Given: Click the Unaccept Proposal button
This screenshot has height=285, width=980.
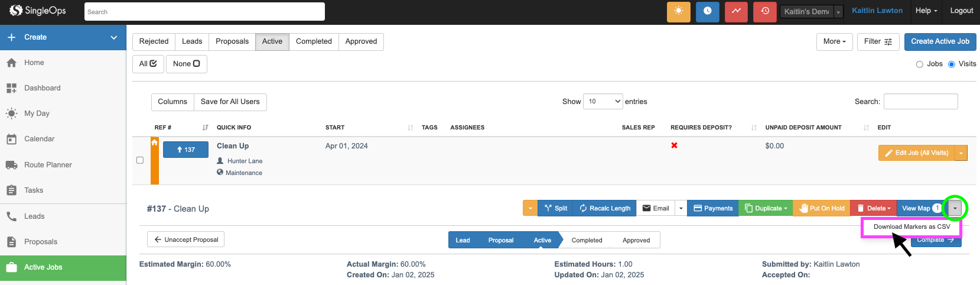Looking at the screenshot, I should coord(185,239).
